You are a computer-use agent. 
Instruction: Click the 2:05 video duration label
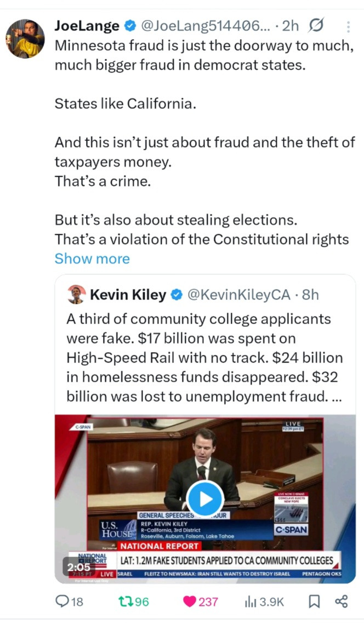[x=78, y=567]
